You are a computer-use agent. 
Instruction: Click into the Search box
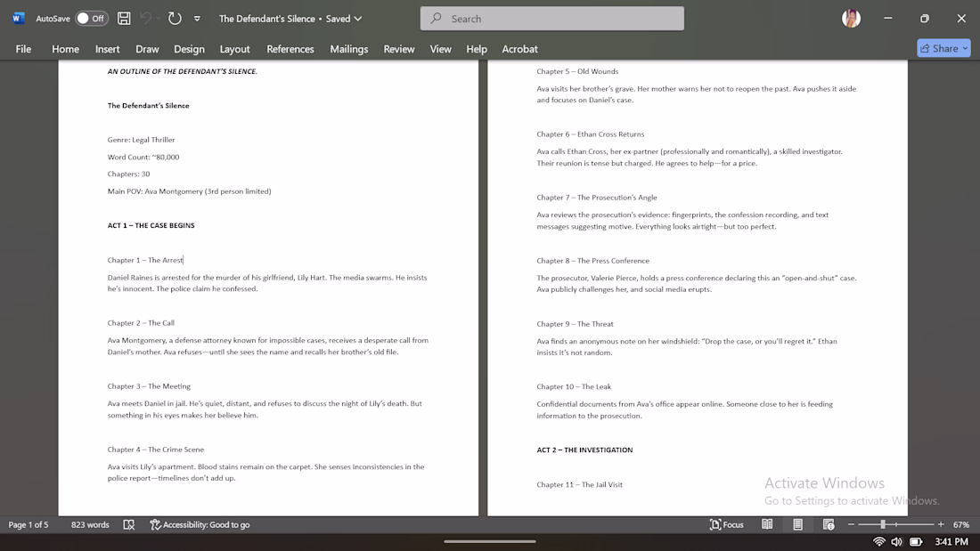pos(551,19)
